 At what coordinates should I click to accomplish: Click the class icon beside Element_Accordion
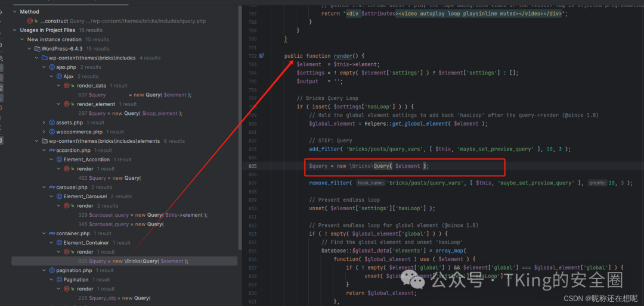59,160
